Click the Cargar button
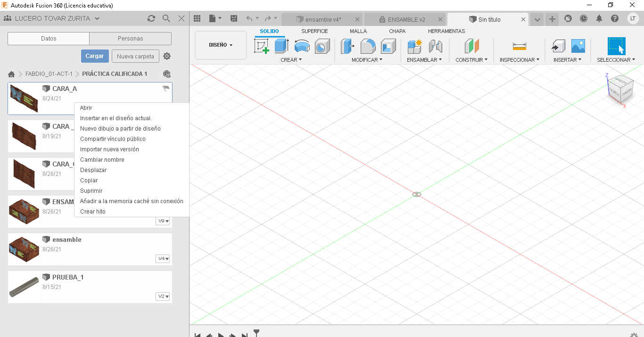The height and width of the screenshot is (337, 644). [x=95, y=56]
